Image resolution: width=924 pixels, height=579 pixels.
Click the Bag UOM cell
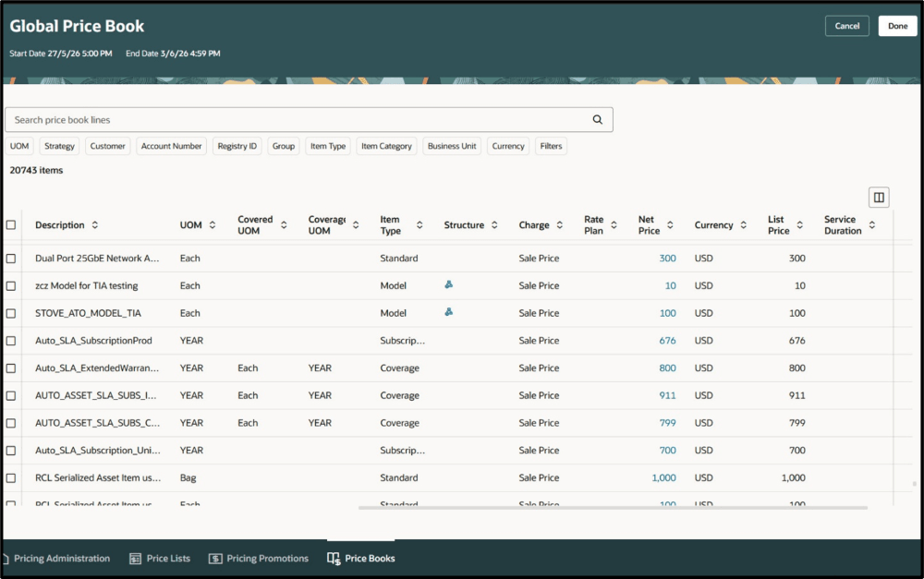click(188, 478)
